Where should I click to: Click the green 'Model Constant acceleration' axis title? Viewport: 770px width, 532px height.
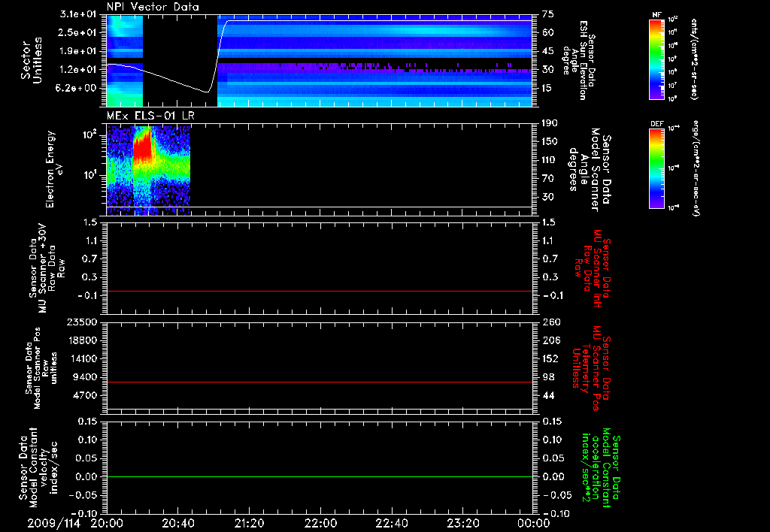pos(601,467)
